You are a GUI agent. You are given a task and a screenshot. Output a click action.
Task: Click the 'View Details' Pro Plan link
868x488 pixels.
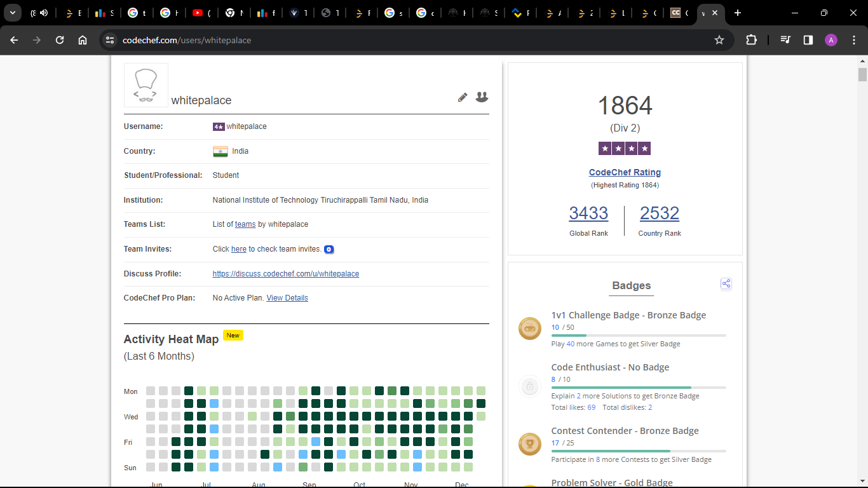(287, 298)
